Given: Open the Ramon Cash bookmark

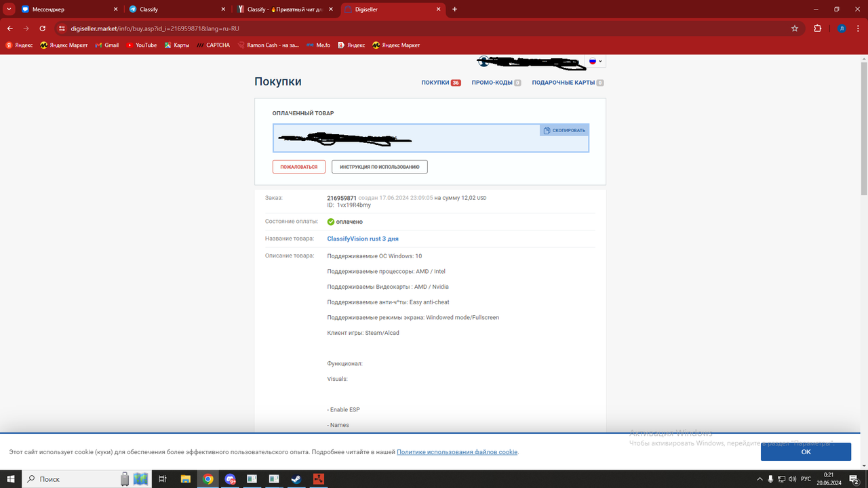Looking at the screenshot, I should [x=268, y=45].
